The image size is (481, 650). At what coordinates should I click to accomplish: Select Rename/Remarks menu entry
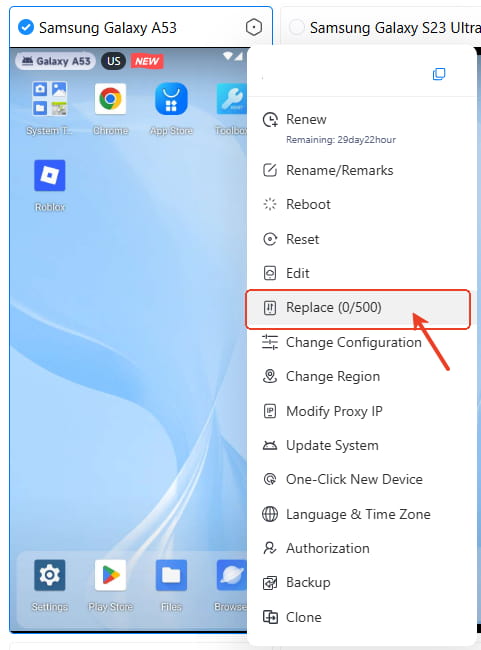tap(340, 170)
